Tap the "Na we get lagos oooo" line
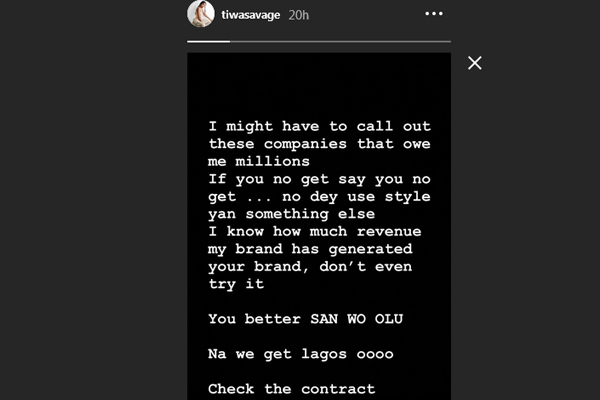 [291, 354]
